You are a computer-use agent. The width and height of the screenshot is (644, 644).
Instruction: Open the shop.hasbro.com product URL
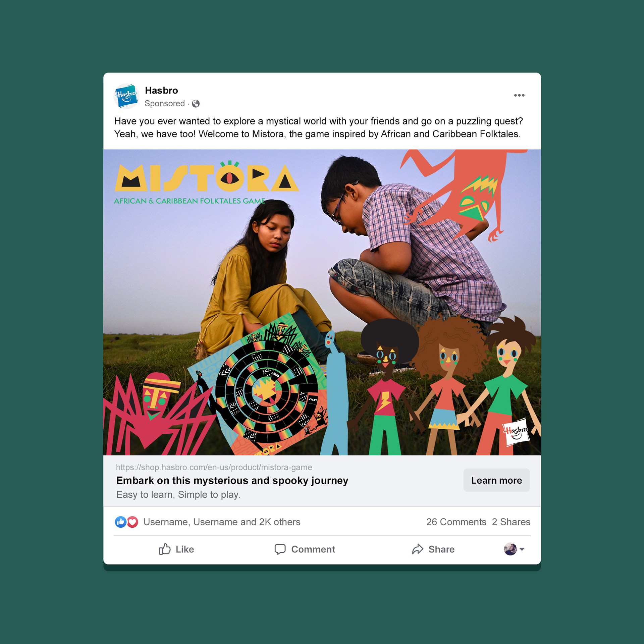pos(214,467)
